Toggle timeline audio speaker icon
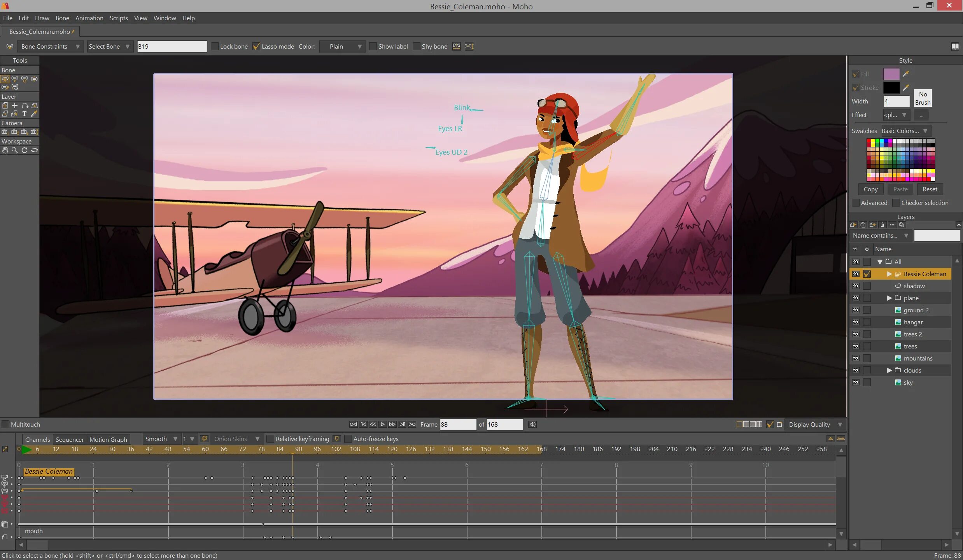Image resolution: width=963 pixels, height=560 pixels. point(532,424)
